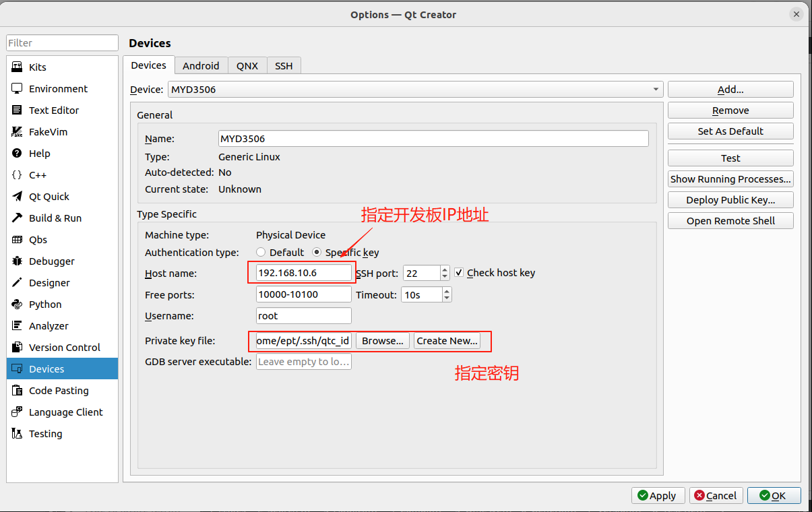Open the Code Pasting clipboard icon
812x512 pixels.
pyautogui.click(x=17, y=391)
